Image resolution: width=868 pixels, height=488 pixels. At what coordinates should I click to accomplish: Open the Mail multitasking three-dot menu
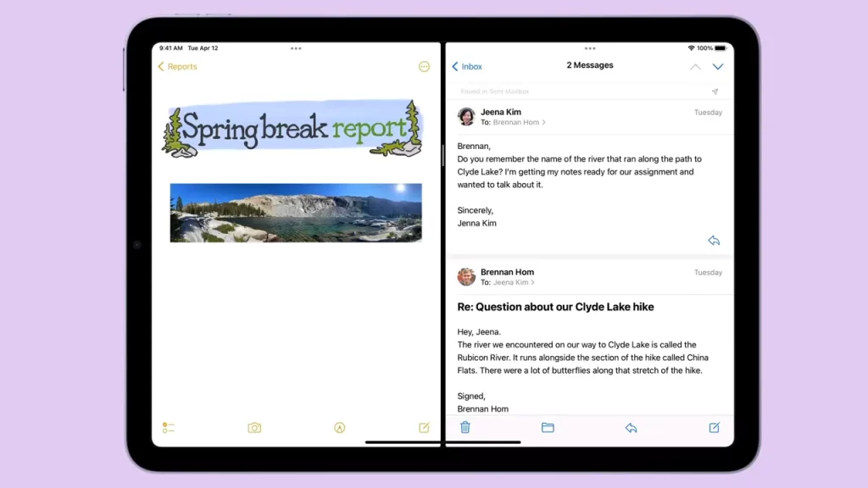590,48
